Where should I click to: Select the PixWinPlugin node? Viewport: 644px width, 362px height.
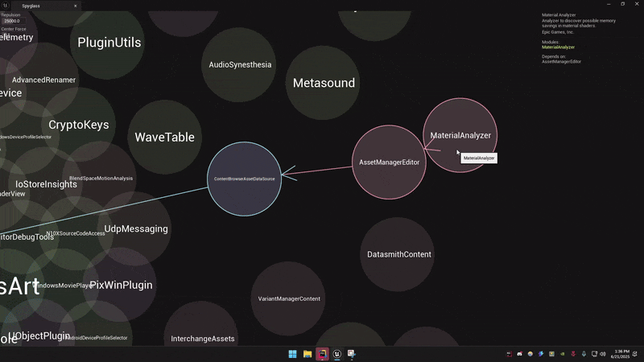tap(119, 285)
